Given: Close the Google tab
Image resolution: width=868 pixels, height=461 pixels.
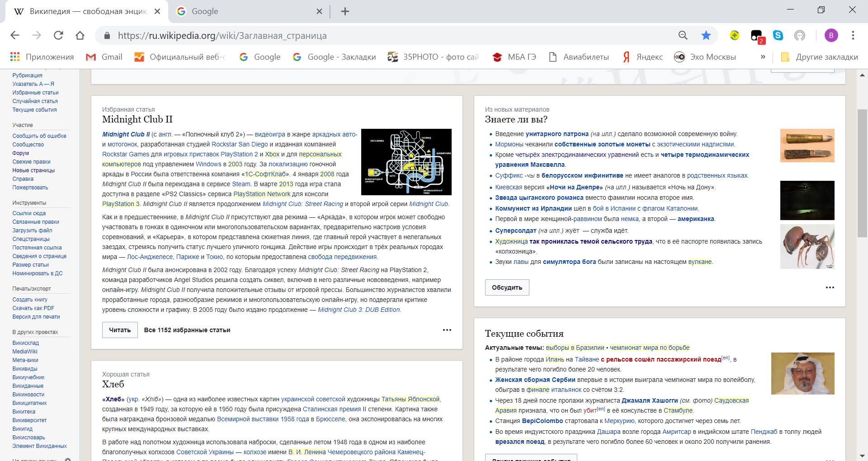Looking at the screenshot, I should [319, 11].
